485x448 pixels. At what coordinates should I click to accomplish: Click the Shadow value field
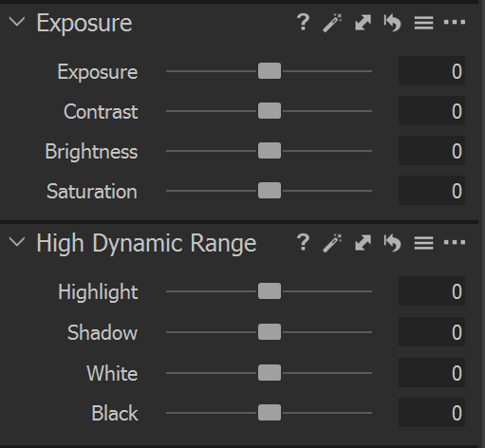click(432, 332)
